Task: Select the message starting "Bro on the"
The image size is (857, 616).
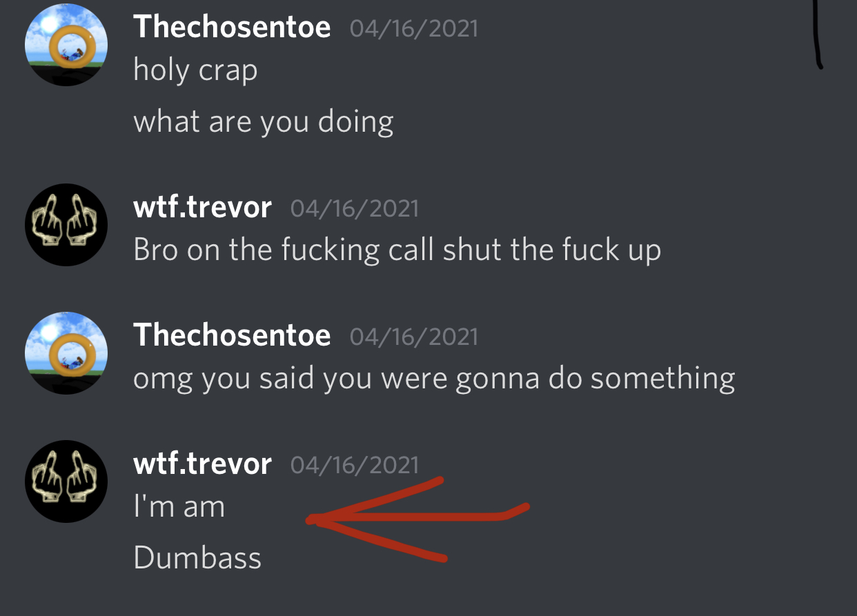Action: click(397, 250)
